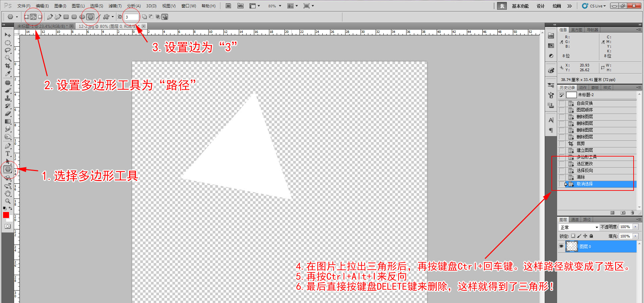Hide layer 图层 0 with eye icon
The width and height of the screenshot is (644, 303).
point(561,246)
